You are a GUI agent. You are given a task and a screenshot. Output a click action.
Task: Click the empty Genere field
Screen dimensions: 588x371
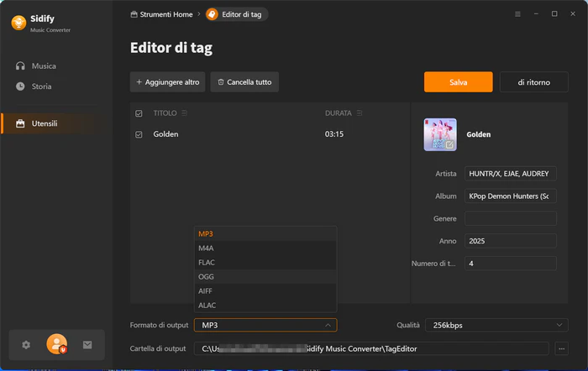511,218
